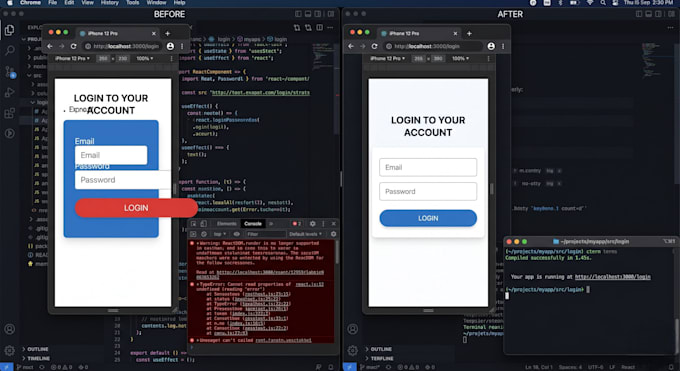This screenshot has width=680, height=371.
Task: Toggle the console sidebar in DevTools
Action: [193, 234]
